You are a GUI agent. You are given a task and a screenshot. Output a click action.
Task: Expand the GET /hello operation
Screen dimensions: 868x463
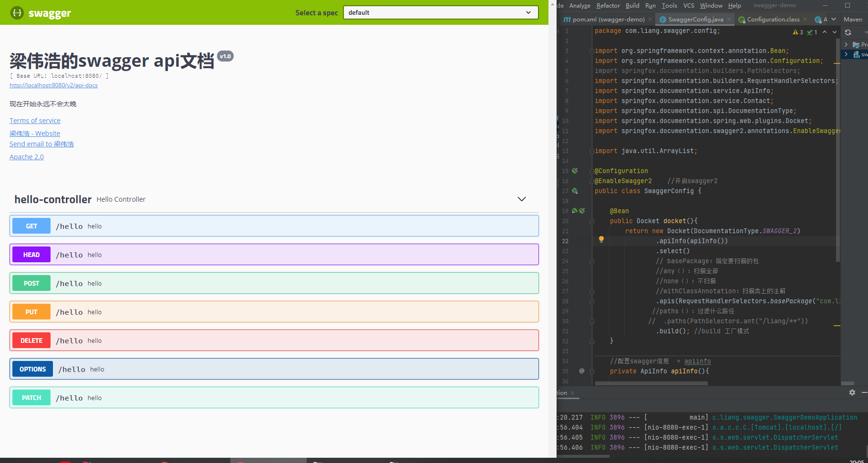tap(274, 226)
